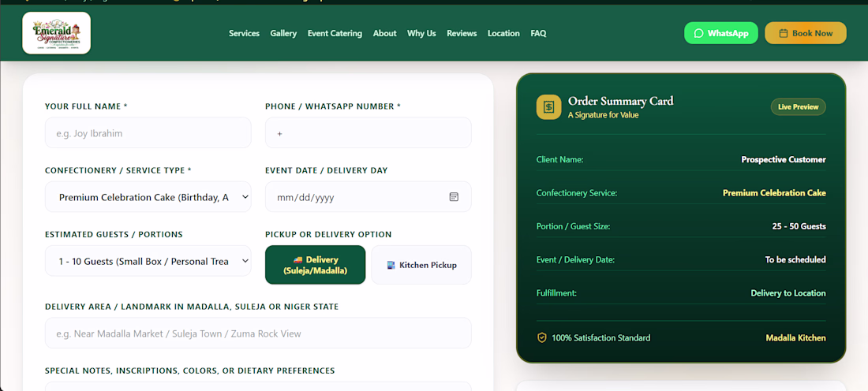
Task: Click the Live Preview badge
Action: click(799, 106)
